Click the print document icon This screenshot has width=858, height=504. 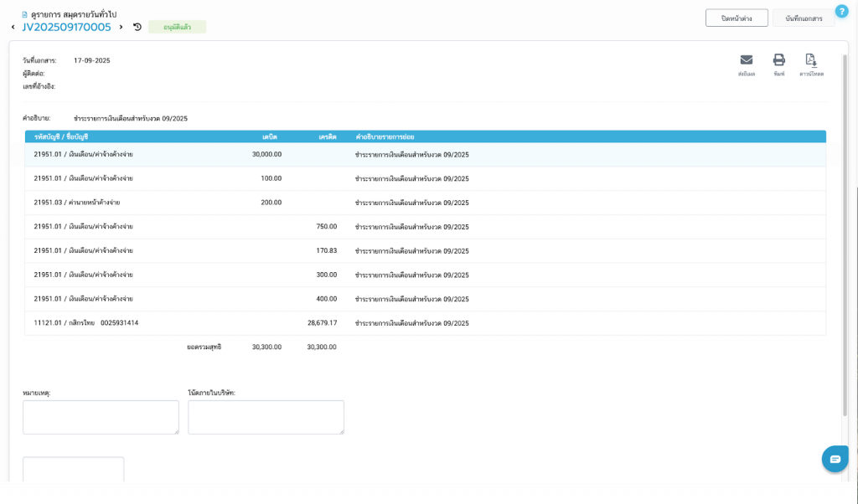click(778, 60)
